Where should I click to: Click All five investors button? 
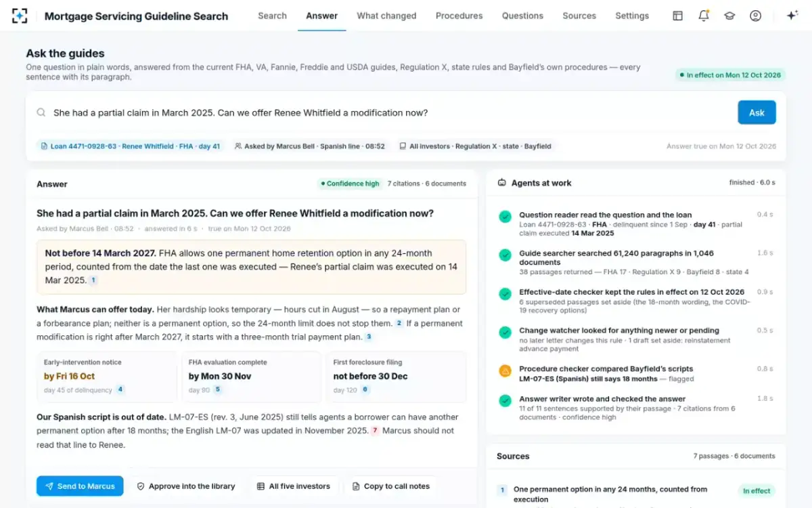point(294,486)
